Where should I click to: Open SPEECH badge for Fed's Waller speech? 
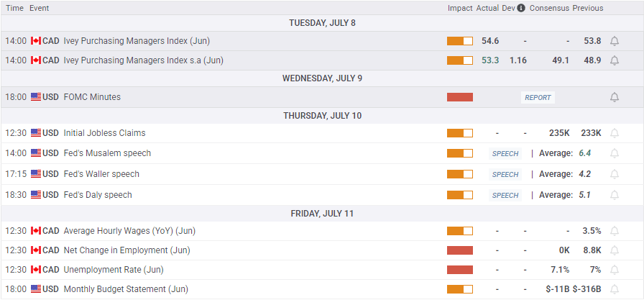[x=505, y=174]
